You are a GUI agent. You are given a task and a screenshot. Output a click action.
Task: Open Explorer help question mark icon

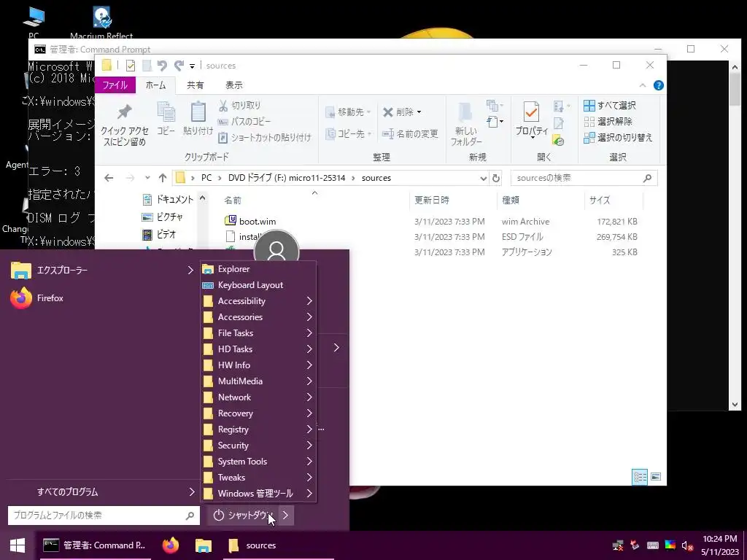click(x=659, y=85)
